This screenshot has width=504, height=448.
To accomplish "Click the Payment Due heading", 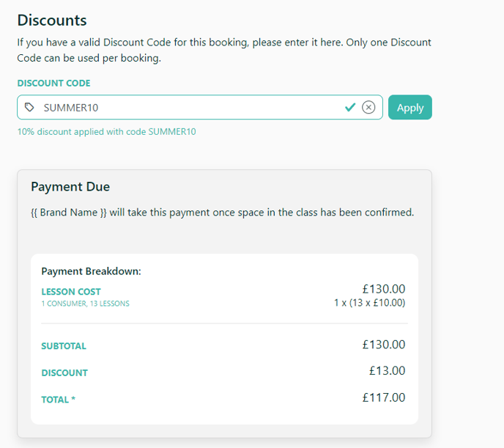I will 70,186.
